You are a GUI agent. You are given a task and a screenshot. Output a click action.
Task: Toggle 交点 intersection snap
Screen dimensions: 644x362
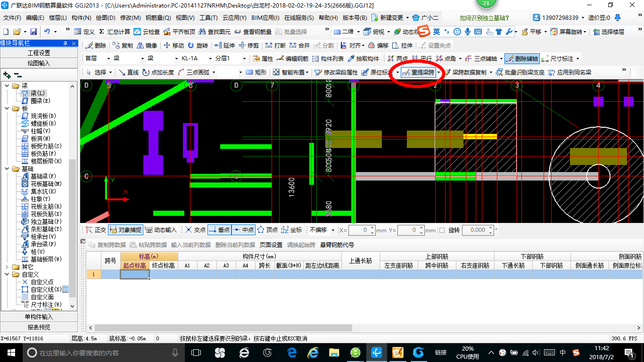(195, 230)
